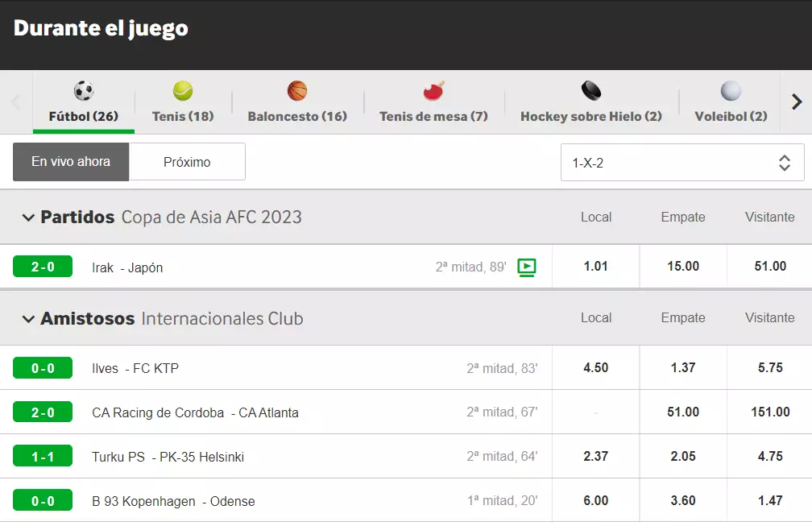The image size is (812, 522).
Task: Bet on Irak local odds 1.01
Action: click(x=595, y=266)
